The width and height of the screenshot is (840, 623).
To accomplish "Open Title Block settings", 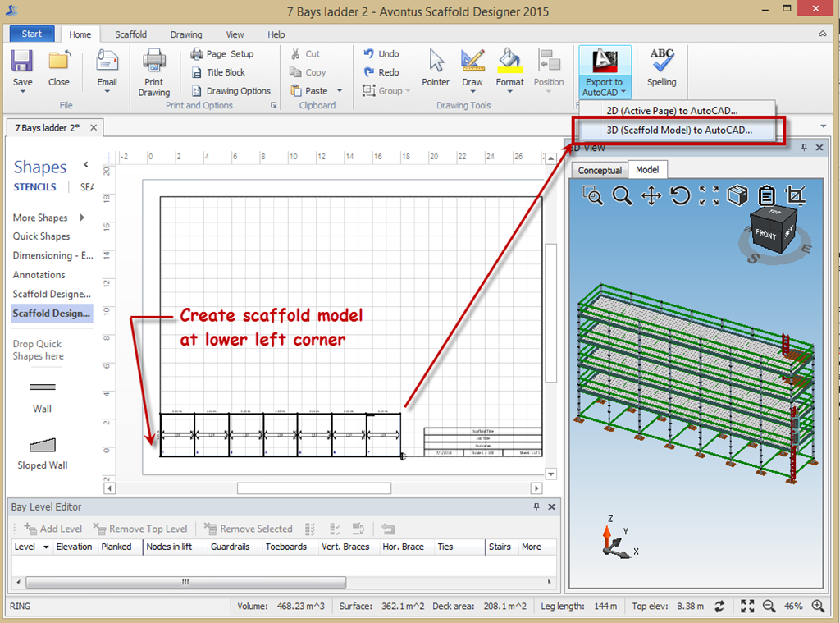I will (x=218, y=72).
